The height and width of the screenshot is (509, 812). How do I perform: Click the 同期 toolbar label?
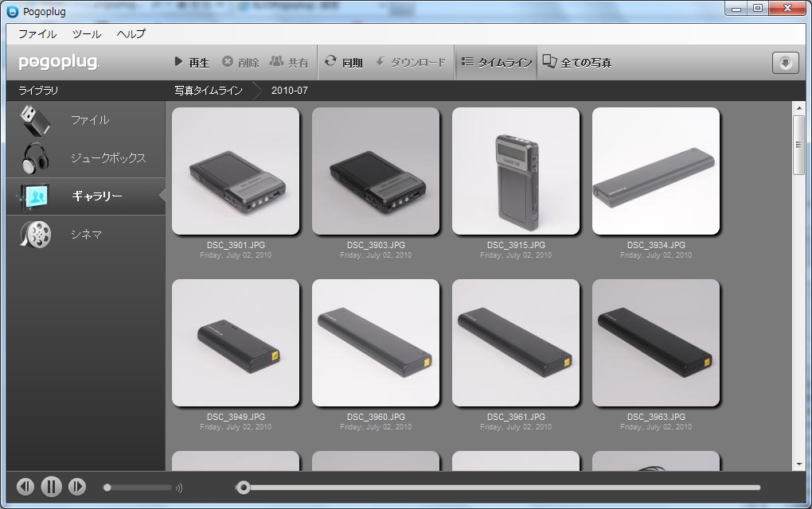[352, 63]
